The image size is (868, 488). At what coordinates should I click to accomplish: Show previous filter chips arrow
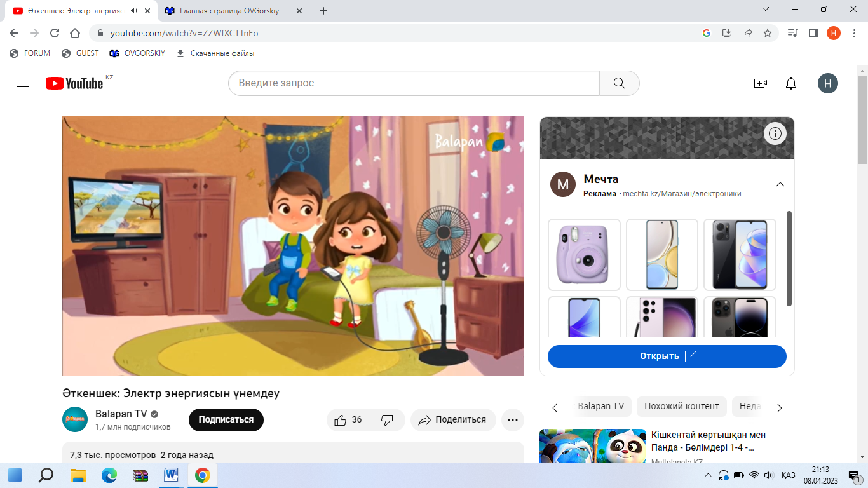pos(555,408)
